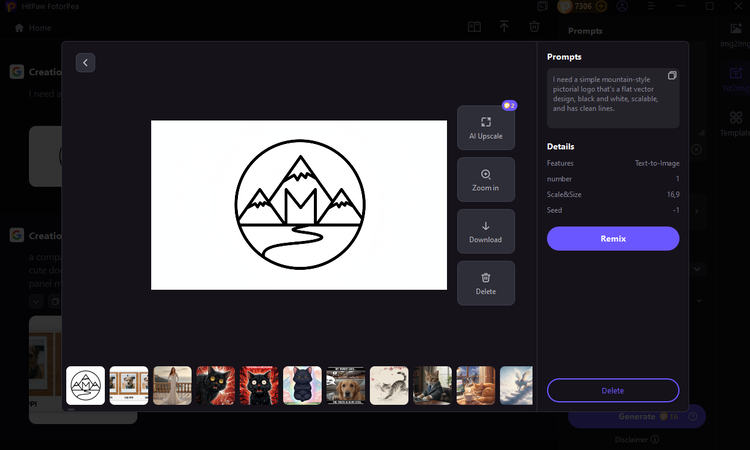
Task: Select the sleeping orange cat thumbnail
Action: coord(476,385)
